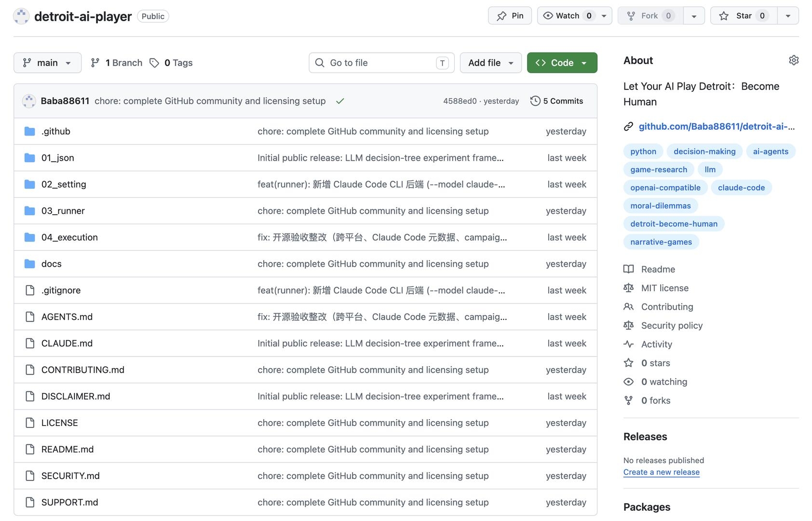
Task: Open the Security policy sidebar link
Action: coord(672,326)
